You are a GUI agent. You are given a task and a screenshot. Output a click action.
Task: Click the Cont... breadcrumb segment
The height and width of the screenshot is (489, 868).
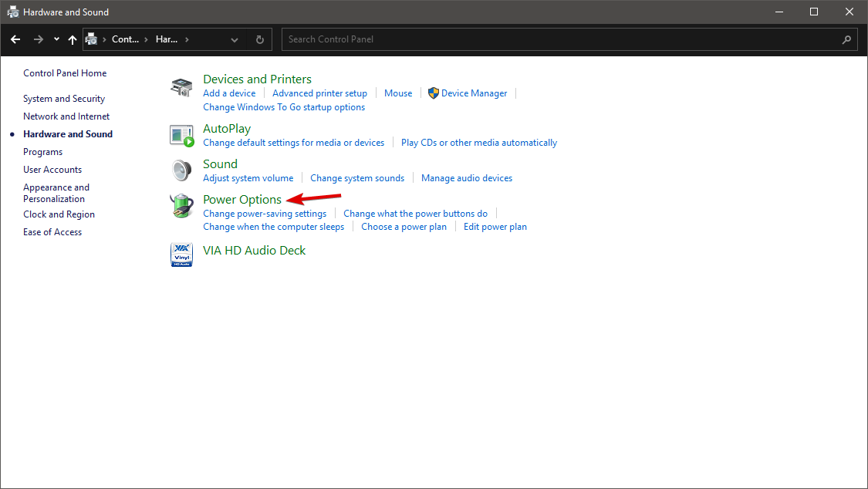click(x=125, y=39)
